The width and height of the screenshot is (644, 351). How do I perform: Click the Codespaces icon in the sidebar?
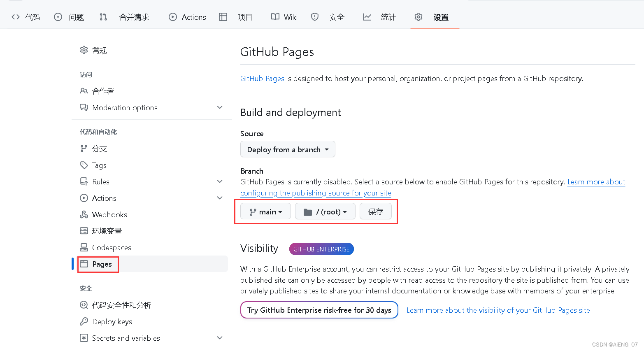[x=84, y=247]
